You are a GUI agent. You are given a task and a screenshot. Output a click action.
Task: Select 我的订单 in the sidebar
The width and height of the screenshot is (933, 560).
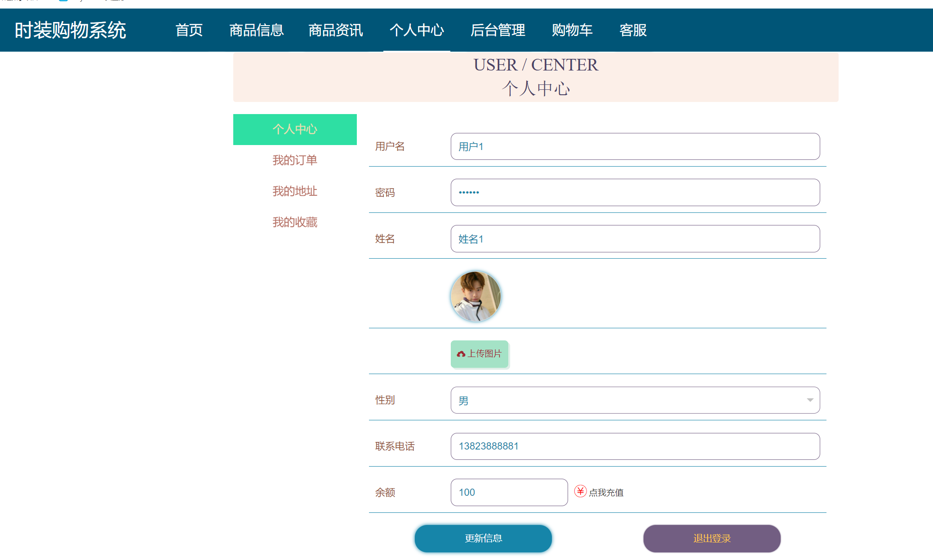tap(294, 160)
